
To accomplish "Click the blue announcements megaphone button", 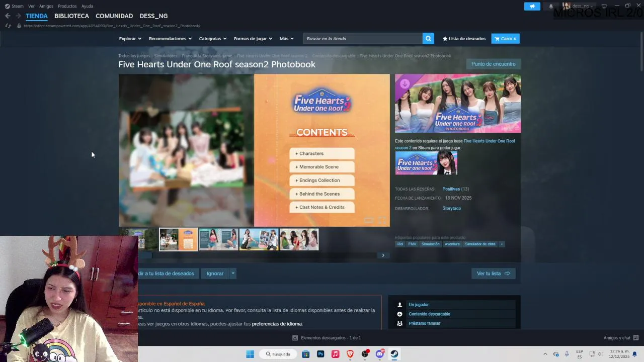I will coord(532,6).
